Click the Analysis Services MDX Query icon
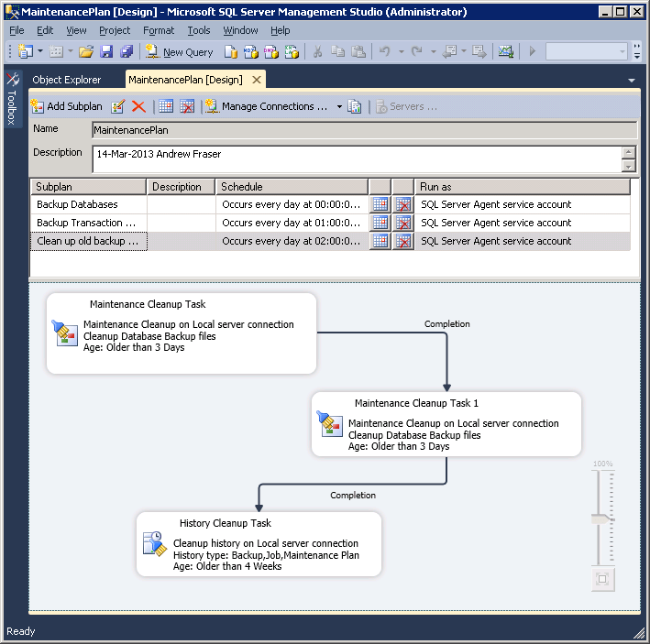 251,52
